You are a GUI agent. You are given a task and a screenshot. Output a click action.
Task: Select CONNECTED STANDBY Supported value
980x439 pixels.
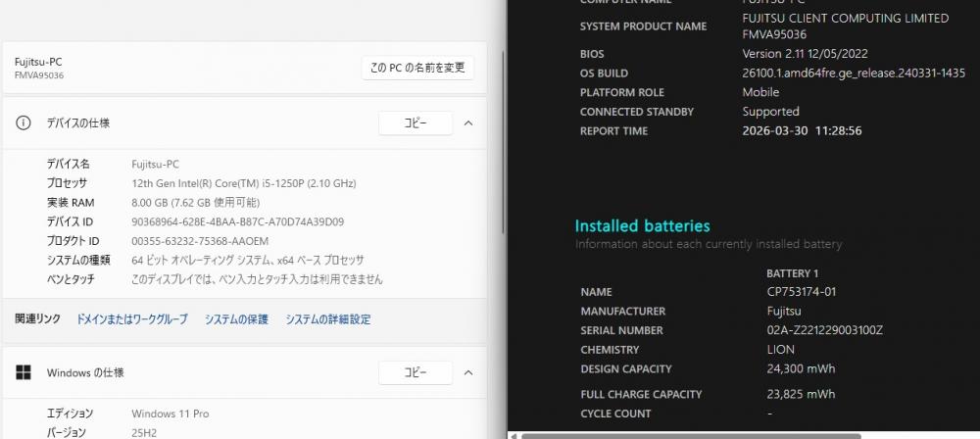(770, 112)
